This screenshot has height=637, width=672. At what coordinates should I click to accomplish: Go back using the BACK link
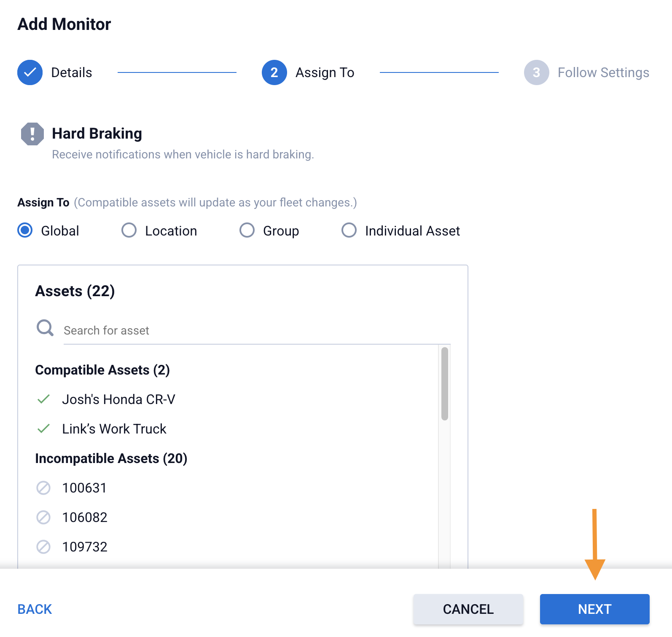tap(35, 609)
